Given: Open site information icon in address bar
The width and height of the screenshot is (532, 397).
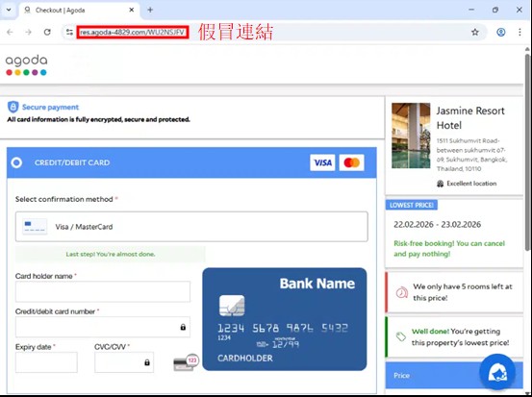Looking at the screenshot, I should click(69, 33).
